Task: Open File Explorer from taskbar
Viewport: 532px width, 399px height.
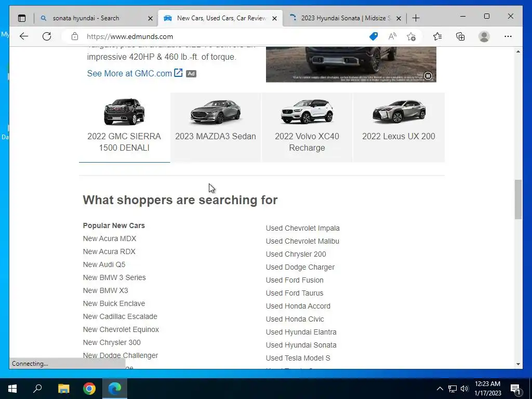Action: tap(63, 389)
